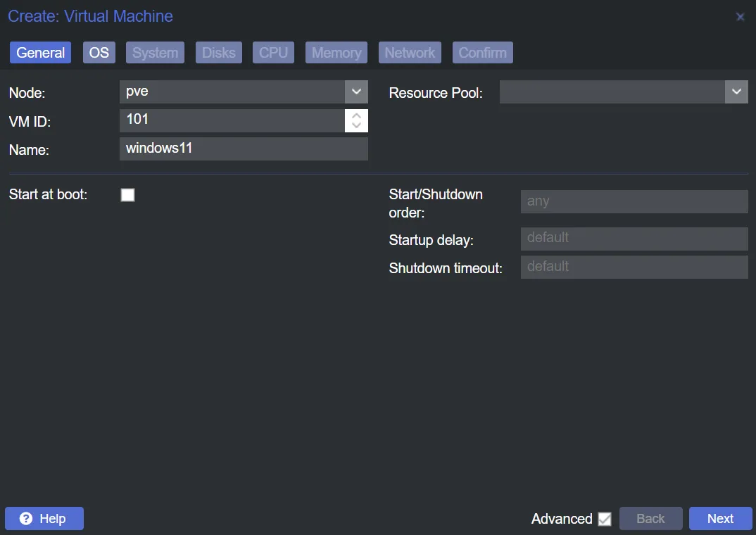Image resolution: width=756 pixels, height=535 pixels.
Task: Close the Create Virtual Machine dialog
Action: tap(740, 17)
